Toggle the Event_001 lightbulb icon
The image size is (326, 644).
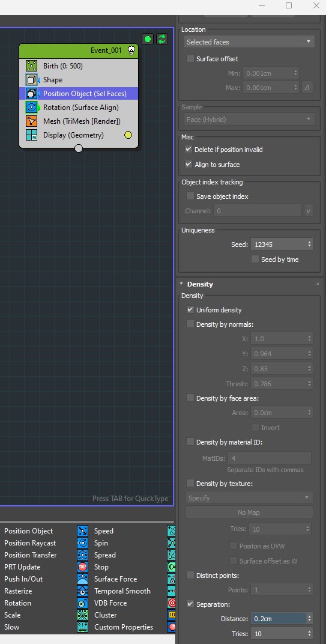pyautogui.click(x=131, y=50)
